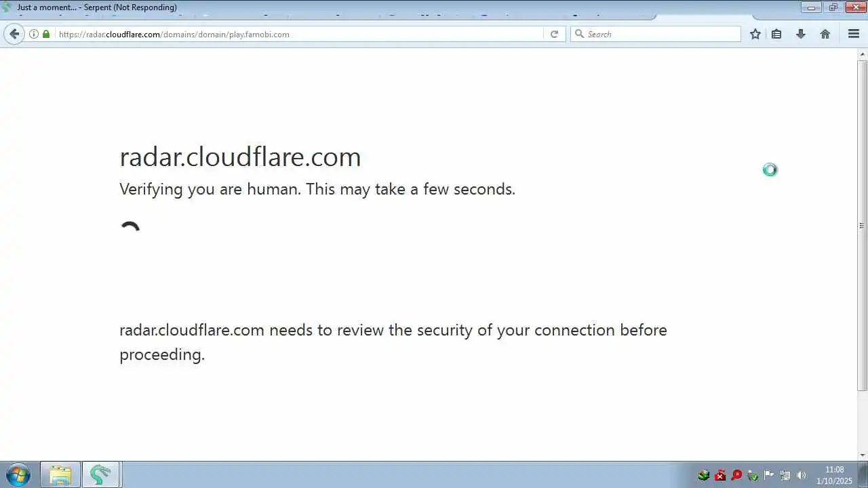
Task: Click the green padlock security icon
Action: tap(46, 34)
